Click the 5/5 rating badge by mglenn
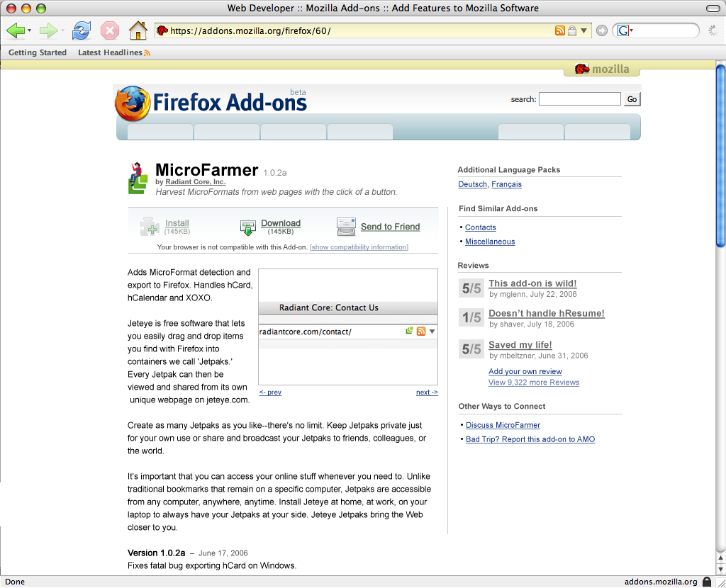726x588 pixels. 471,288
